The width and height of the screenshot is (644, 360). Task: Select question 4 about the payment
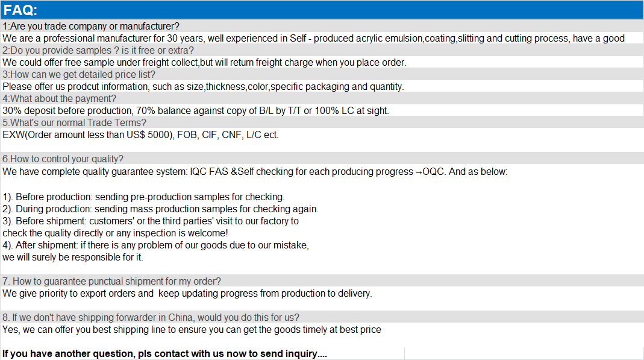click(x=59, y=99)
